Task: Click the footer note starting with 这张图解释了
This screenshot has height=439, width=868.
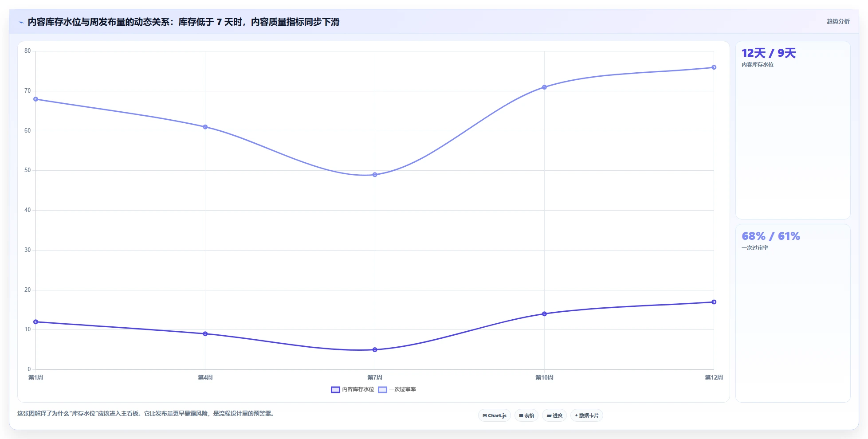Action: (146, 413)
